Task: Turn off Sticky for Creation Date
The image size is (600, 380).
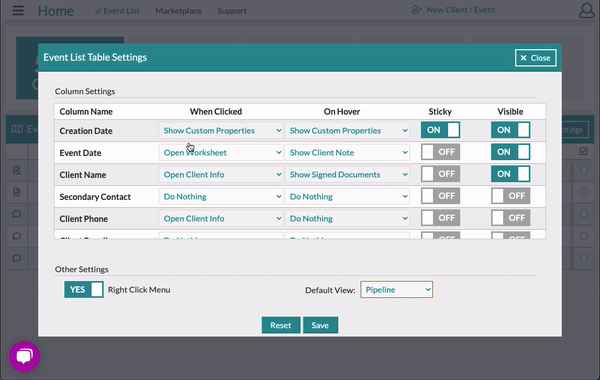Action: pyautogui.click(x=440, y=130)
